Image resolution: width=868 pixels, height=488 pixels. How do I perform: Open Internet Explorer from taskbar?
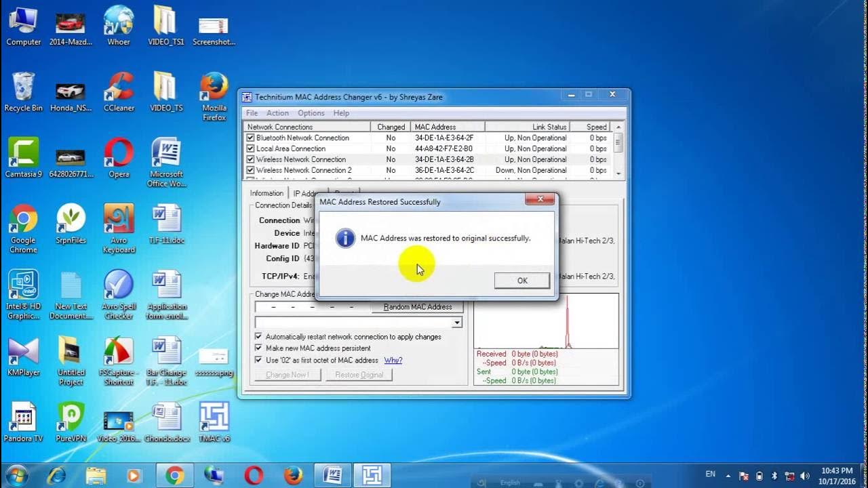click(56, 476)
